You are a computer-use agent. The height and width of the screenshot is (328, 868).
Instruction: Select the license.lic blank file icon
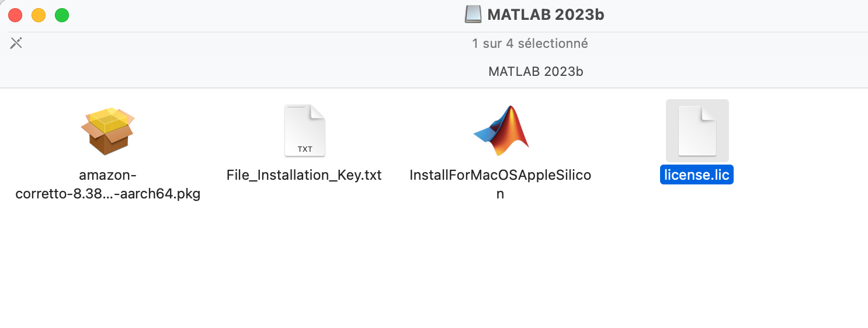click(697, 131)
